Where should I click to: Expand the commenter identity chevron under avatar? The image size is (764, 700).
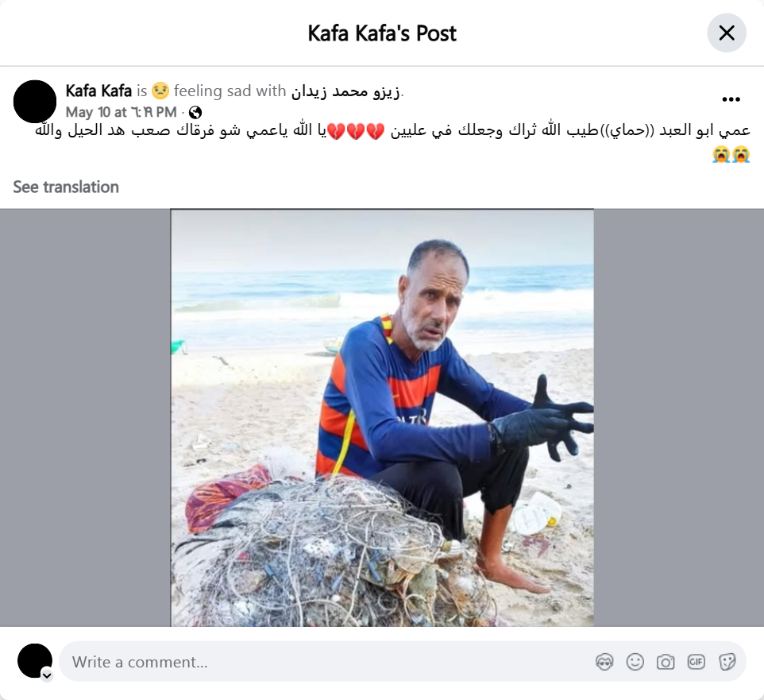47,675
